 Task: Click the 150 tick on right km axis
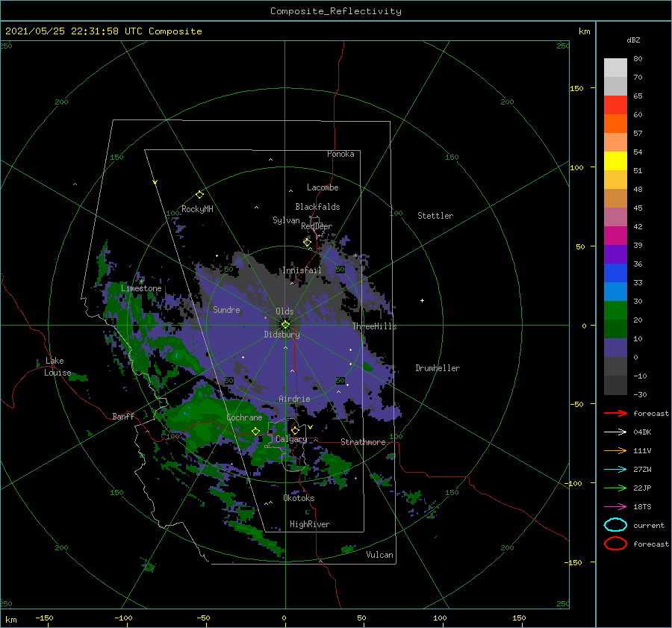click(576, 88)
